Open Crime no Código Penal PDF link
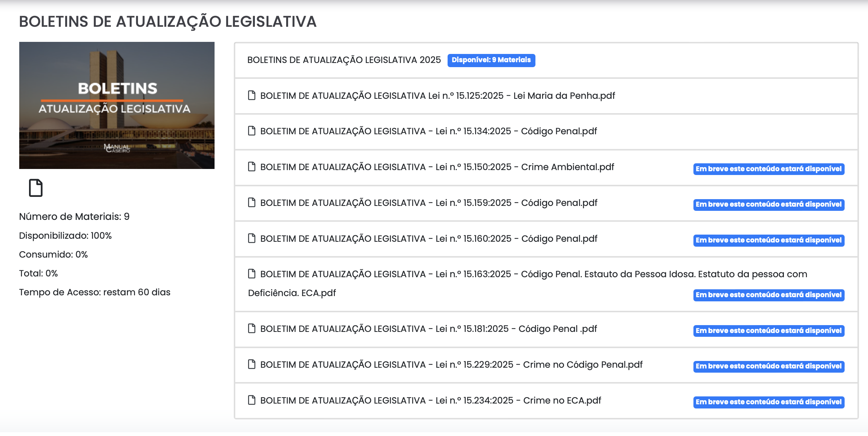This screenshot has width=868, height=436. (x=451, y=365)
